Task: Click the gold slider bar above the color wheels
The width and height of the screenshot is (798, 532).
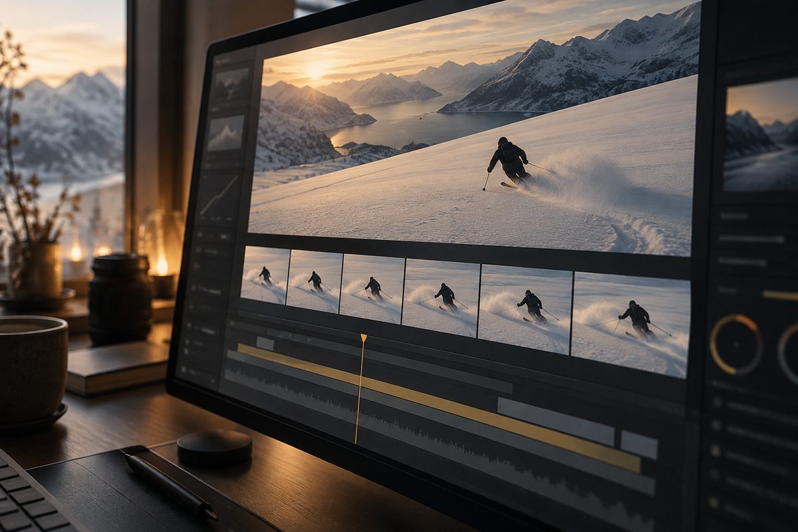Action: click(780, 295)
